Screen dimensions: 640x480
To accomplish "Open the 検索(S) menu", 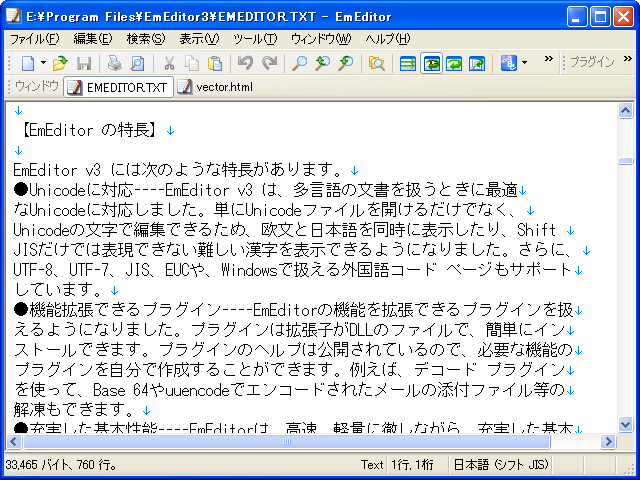I will click(x=146, y=39).
